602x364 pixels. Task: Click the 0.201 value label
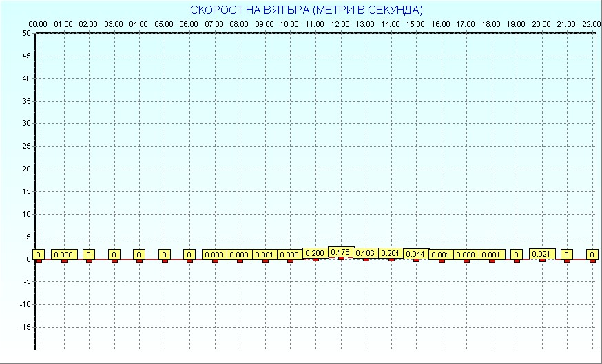pyautogui.click(x=391, y=253)
